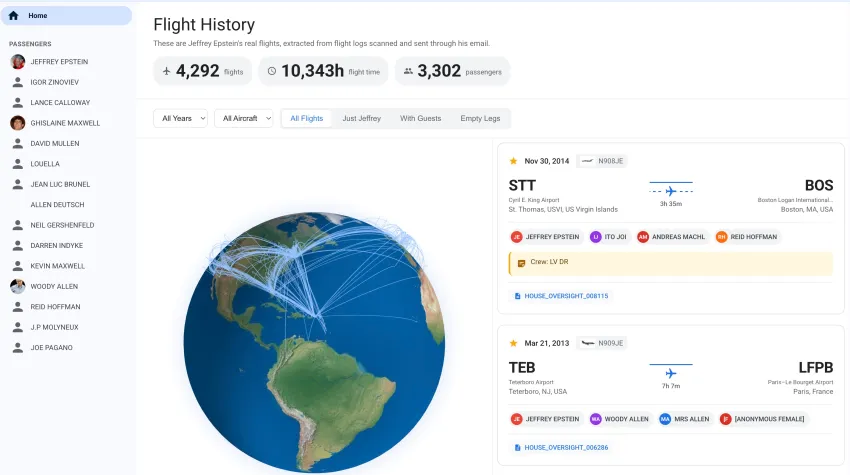Viewport: 850px width, 475px height.
Task: Click the group icon beside 3,302 passengers
Action: point(407,71)
